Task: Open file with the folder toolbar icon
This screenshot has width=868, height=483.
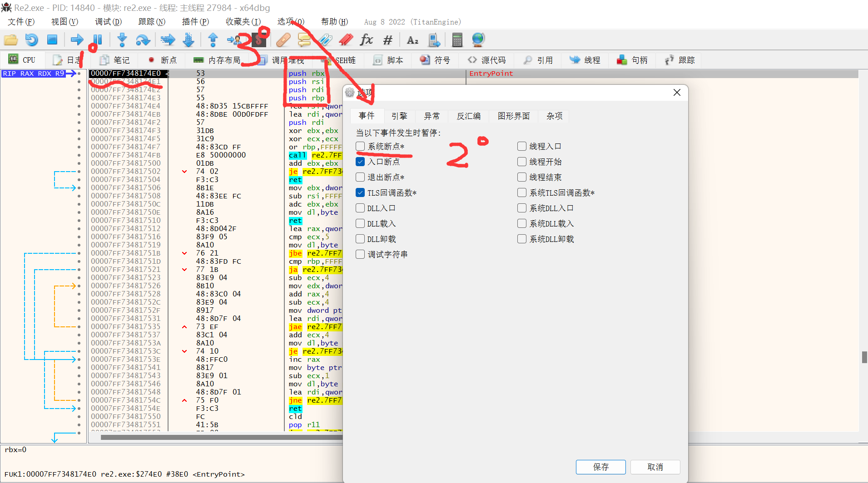Action: tap(11, 40)
